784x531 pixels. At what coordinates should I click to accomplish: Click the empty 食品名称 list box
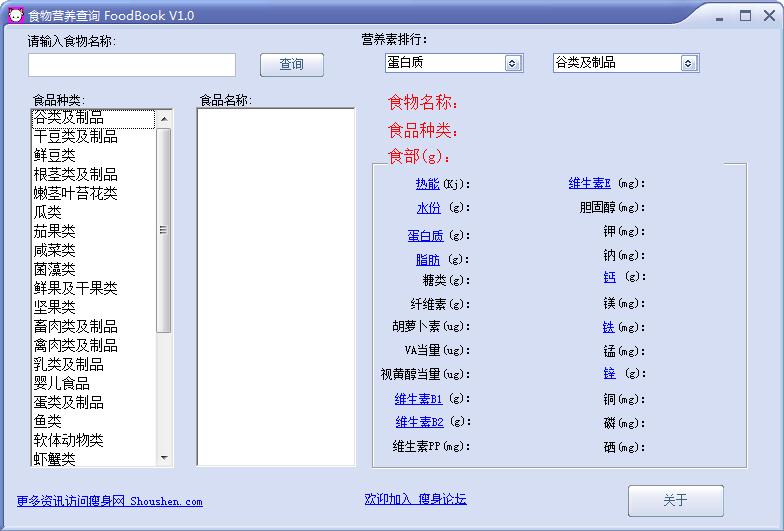tap(276, 287)
